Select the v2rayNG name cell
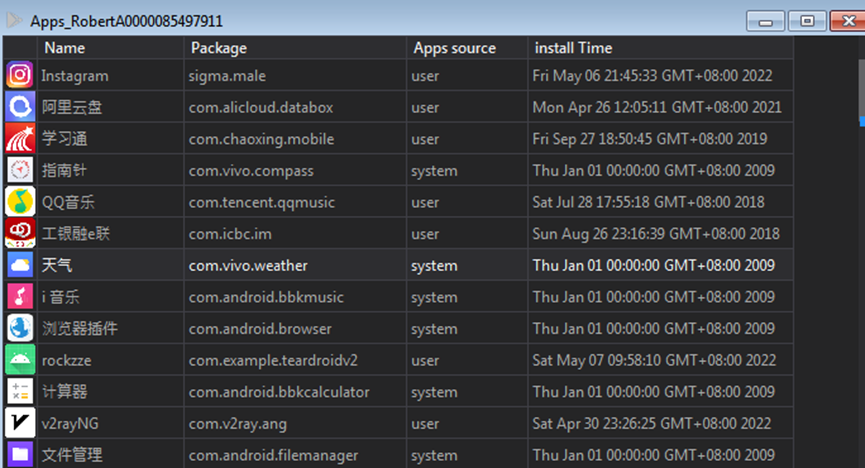The width and height of the screenshot is (865, 468). [x=110, y=423]
